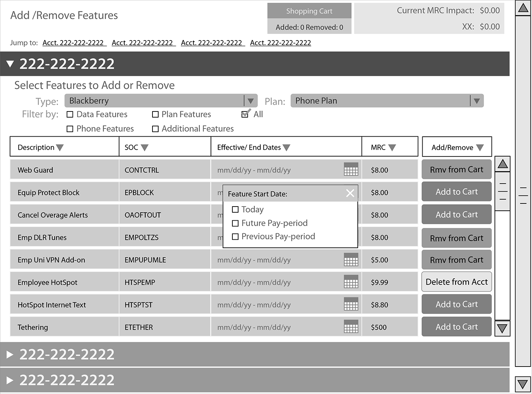532x394 pixels.
Task: Click Added: 0 Removed: 0 cart summary
Action: click(309, 27)
